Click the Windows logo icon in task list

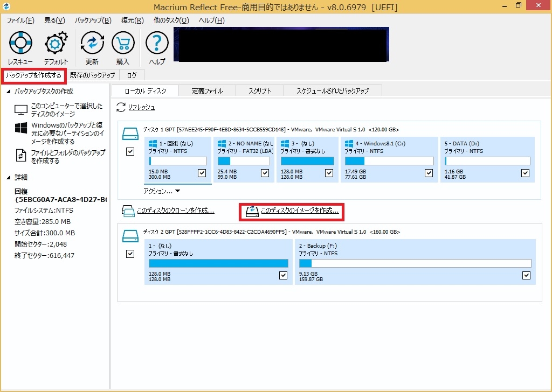pyautogui.click(x=21, y=128)
